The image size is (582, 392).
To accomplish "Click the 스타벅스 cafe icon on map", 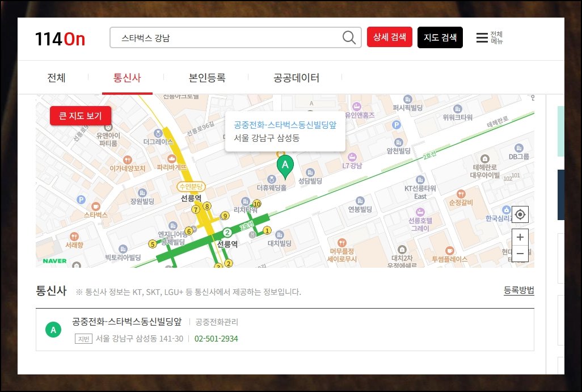I will [x=96, y=206].
